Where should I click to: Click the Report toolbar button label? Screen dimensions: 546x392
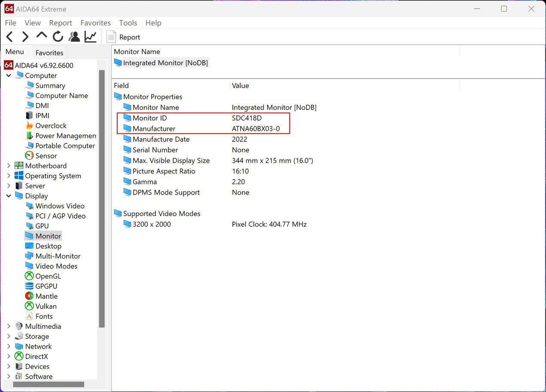coord(130,37)
